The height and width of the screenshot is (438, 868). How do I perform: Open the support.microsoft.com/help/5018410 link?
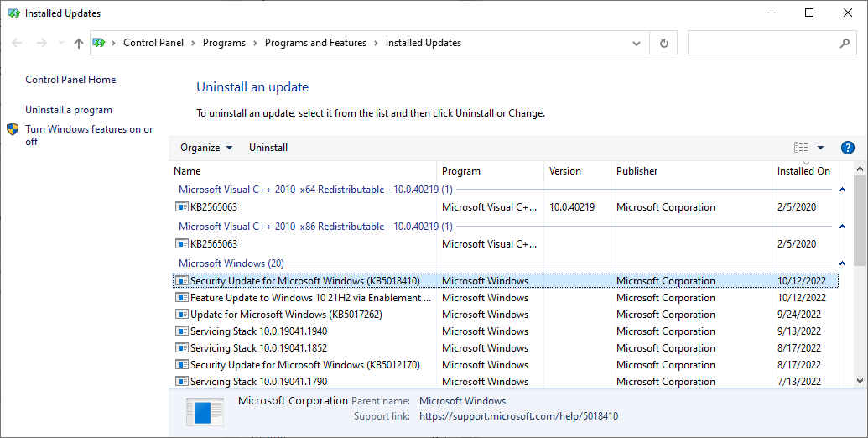point(518,416)
